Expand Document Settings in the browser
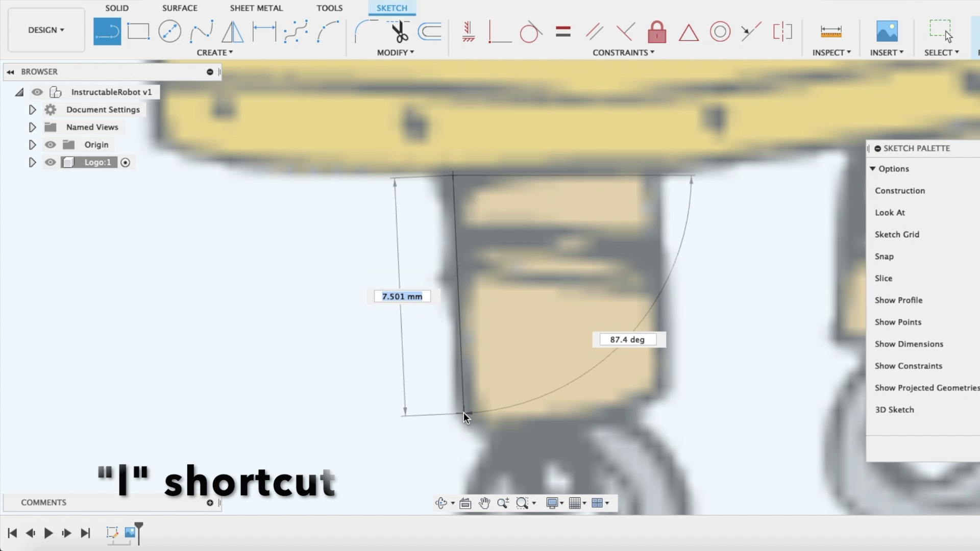 (x=32, y=109)
